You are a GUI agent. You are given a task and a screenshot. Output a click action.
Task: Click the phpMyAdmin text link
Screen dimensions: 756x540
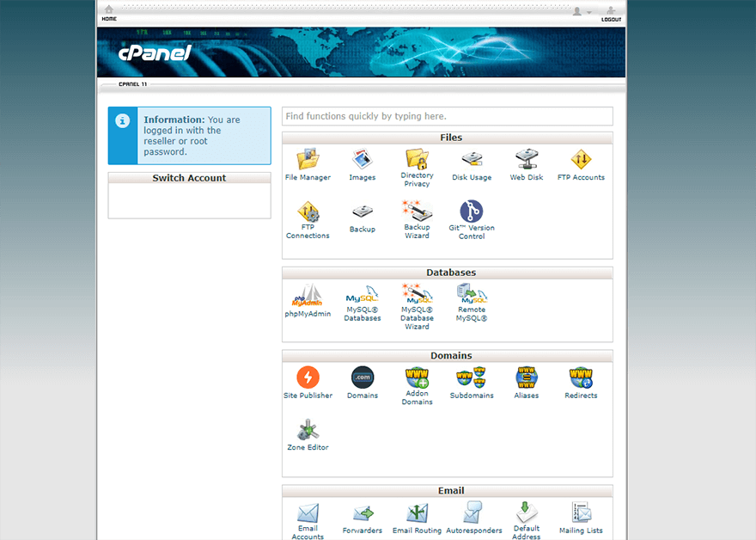[308, 314]
